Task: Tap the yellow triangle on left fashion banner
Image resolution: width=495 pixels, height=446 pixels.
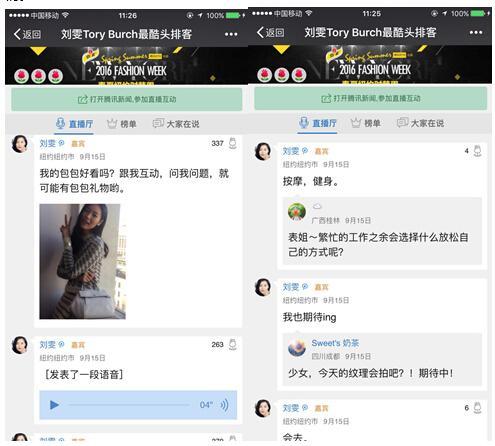Action: tap(38, 51)
